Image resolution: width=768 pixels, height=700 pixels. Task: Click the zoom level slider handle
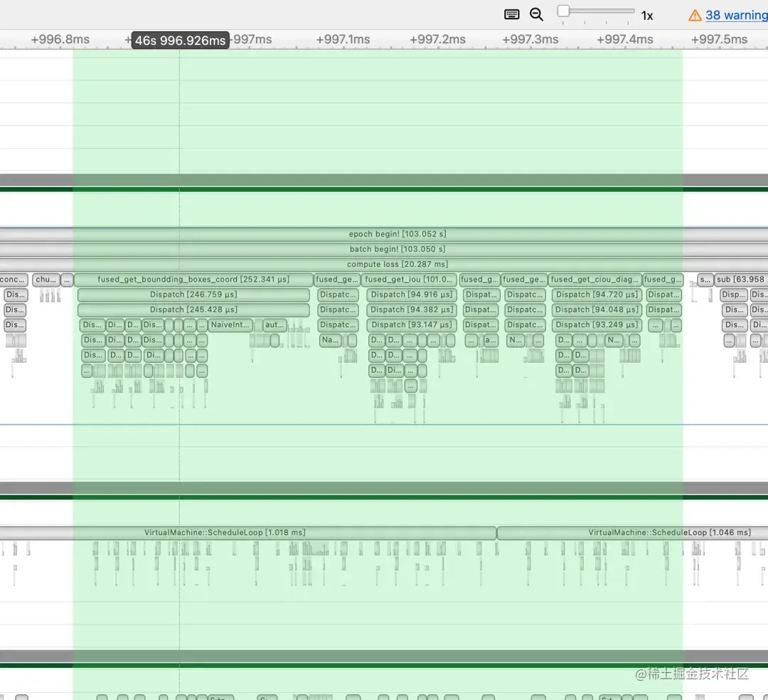click(x=563, y=11)
